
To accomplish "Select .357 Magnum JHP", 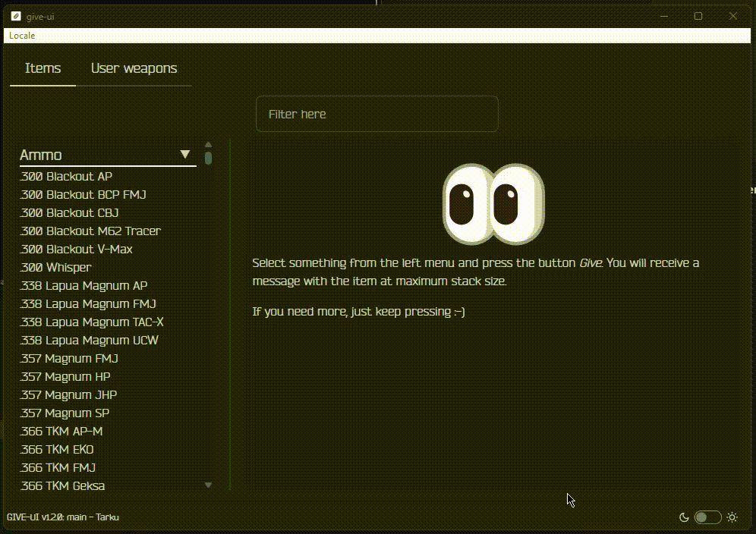I will (68, 395).
